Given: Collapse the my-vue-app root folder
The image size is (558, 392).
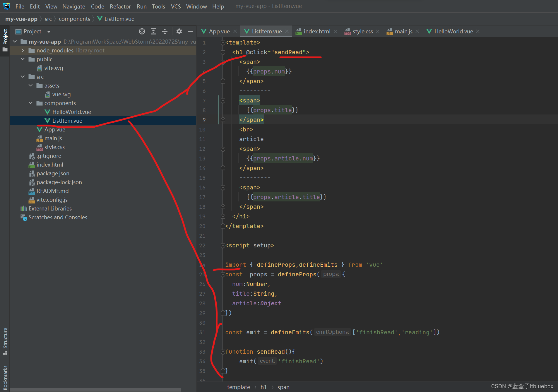Looking at the screenshot, I should pyautogui.click(x=15, y=42).
